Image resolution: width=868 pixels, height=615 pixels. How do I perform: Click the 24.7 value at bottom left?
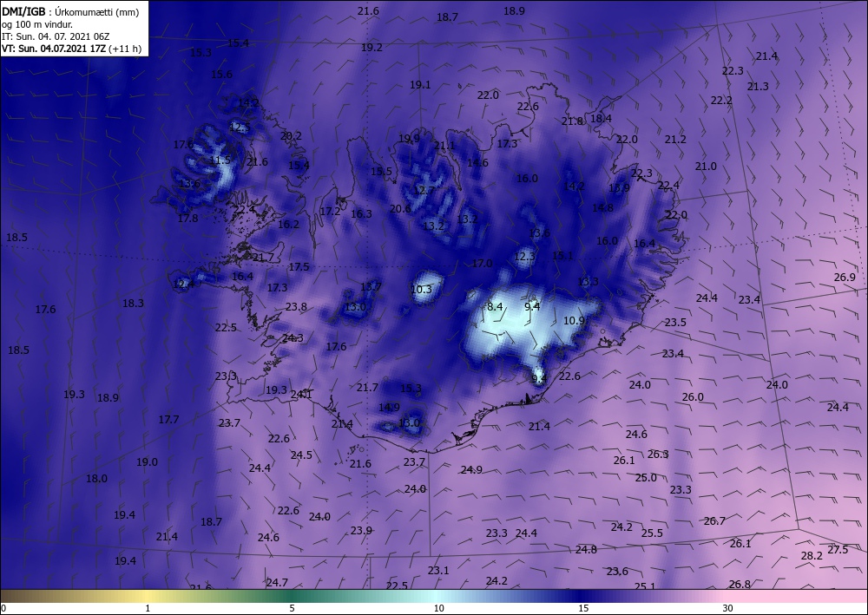(x=277, y=582)
